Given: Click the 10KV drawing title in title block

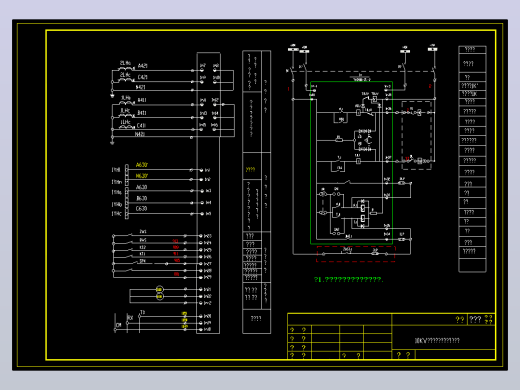Looking at the screenshot, I should tap(437, 340).
